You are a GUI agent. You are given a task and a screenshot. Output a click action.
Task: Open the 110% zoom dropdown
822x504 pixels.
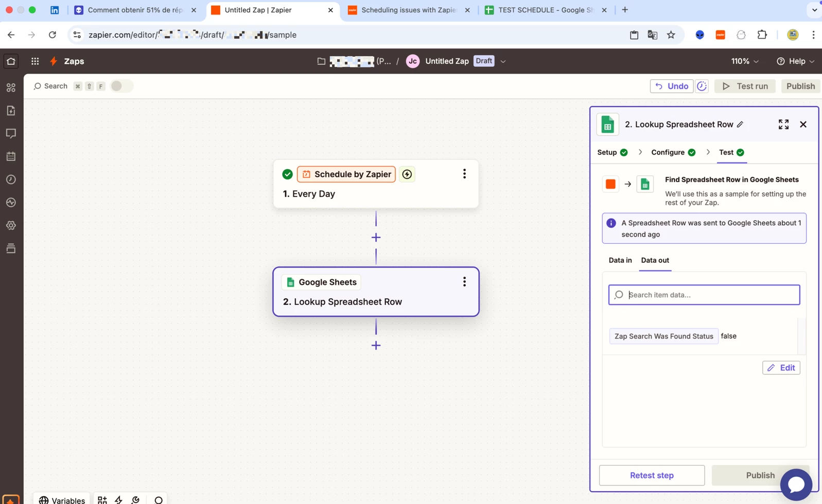tap(745, 61)
